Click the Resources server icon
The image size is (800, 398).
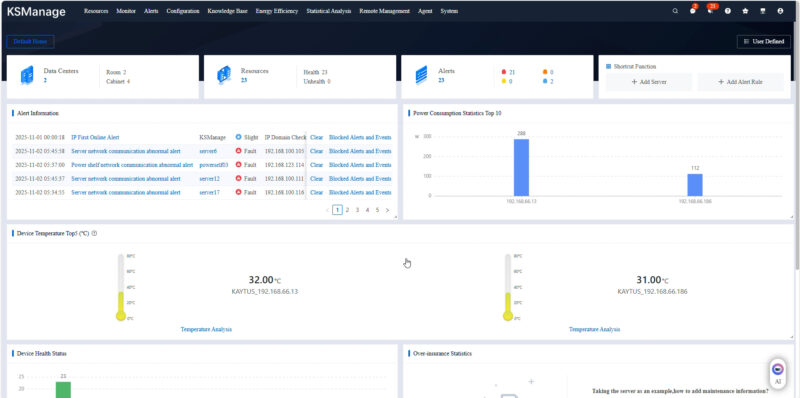tap(223, 76)
